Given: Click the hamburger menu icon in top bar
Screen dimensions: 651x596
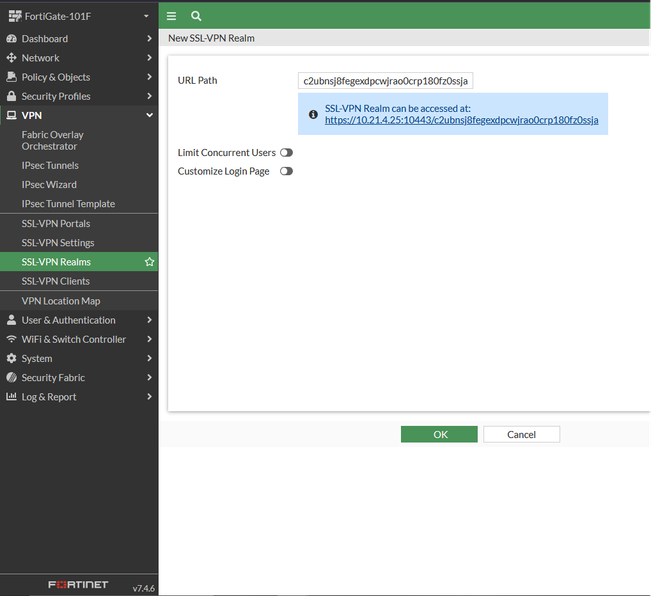Looking at the screenshot, I should coord(171,16).
